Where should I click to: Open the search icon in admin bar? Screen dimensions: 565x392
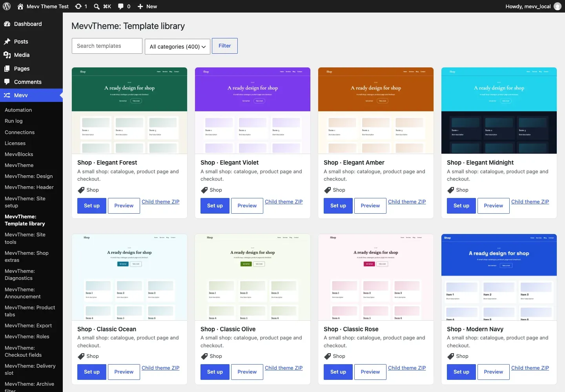click(97, 6)
